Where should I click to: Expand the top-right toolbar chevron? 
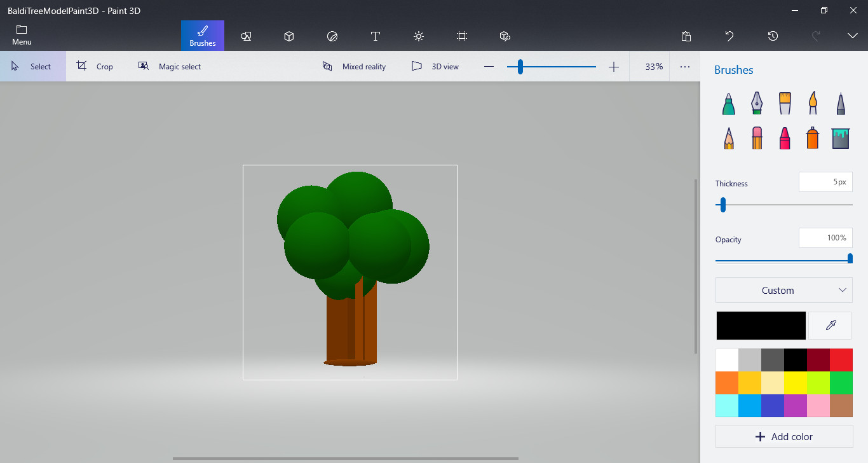pos(852,36)
